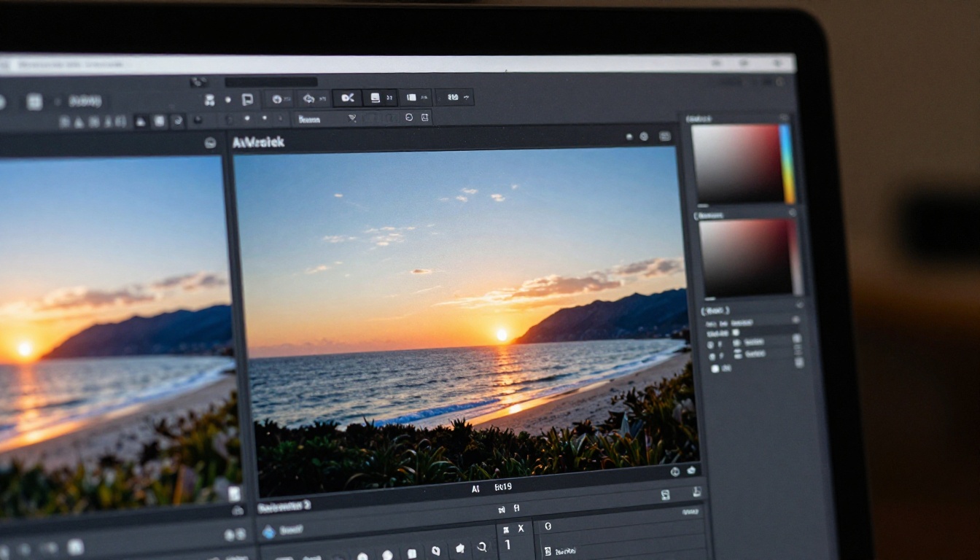Viewport: 980px width, 560px height.
Task: Click the square icon right of the circle icon
Action: click(424, 117)
